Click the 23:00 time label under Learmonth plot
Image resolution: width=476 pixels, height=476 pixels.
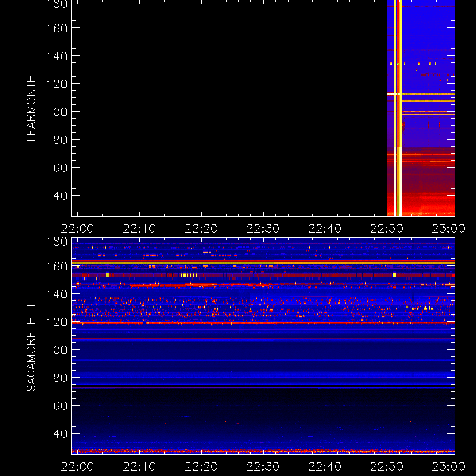(x=449, y=228)
